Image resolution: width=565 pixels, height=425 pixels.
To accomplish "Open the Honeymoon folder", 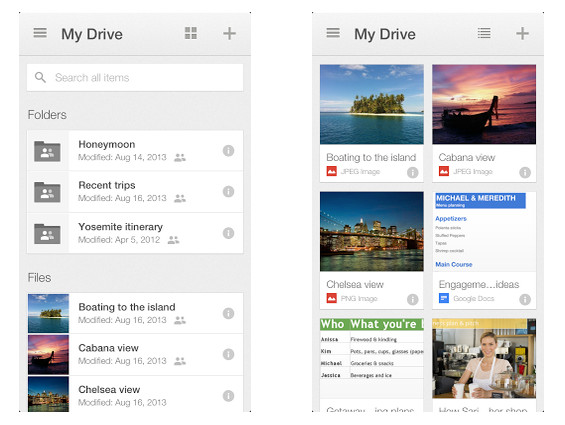I will (135, 151).
